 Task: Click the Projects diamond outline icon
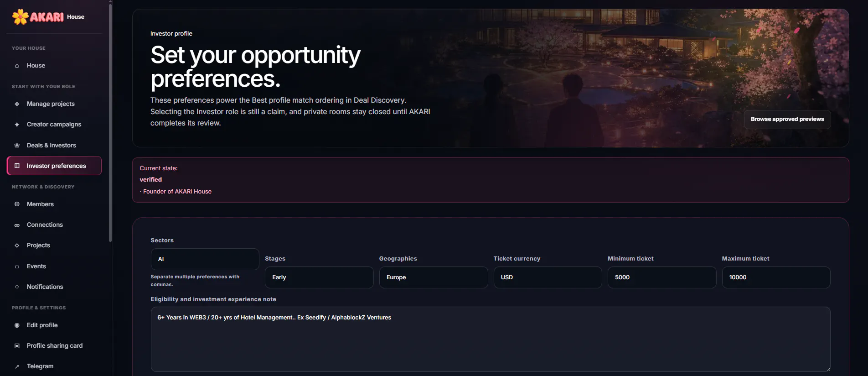[17, 245]
